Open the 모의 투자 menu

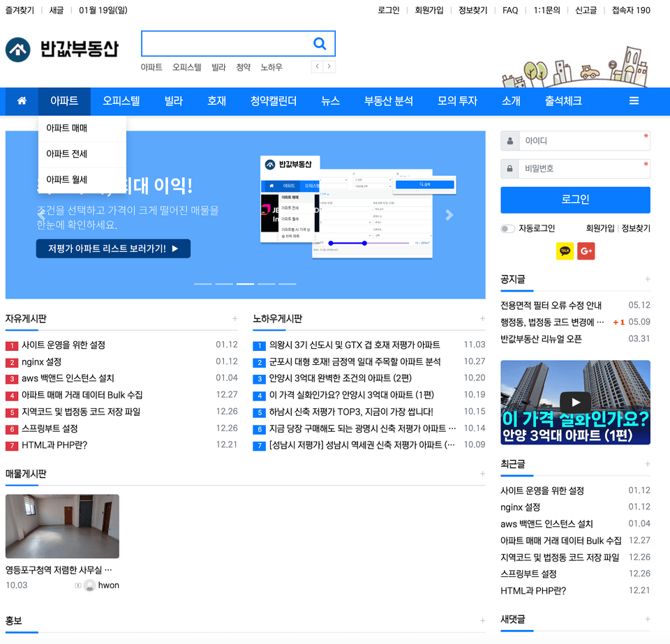(457, 100)
